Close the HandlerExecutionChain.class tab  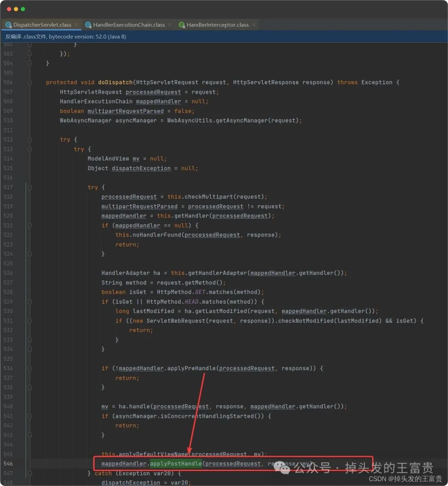pos(170,24)
